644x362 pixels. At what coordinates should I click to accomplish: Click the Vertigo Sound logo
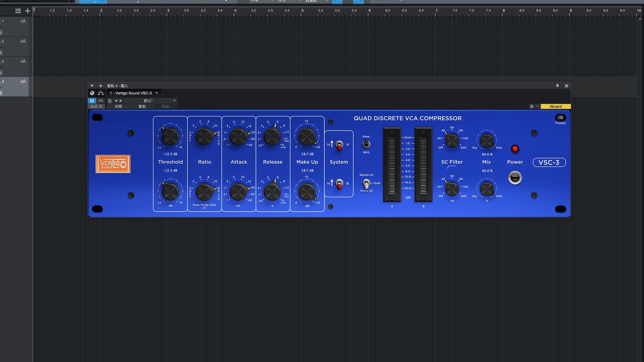(113, 164)
